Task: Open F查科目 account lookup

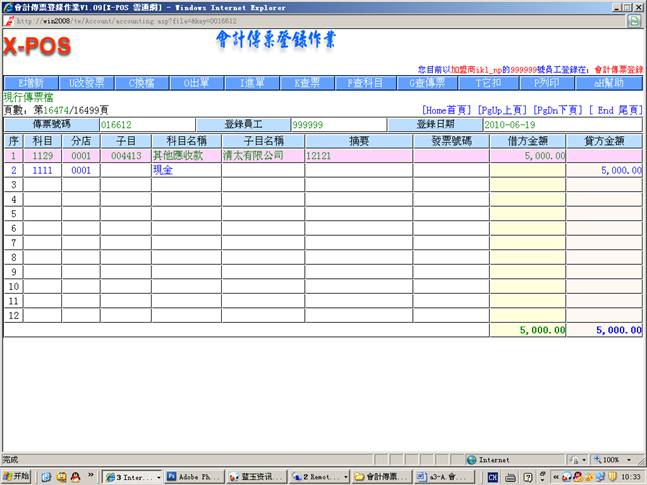Action: coord(364,83)
